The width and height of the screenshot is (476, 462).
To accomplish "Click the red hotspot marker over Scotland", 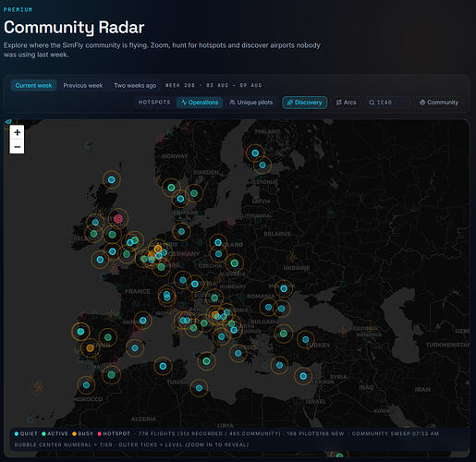I will pyautogui.click(x=118, y=219).
